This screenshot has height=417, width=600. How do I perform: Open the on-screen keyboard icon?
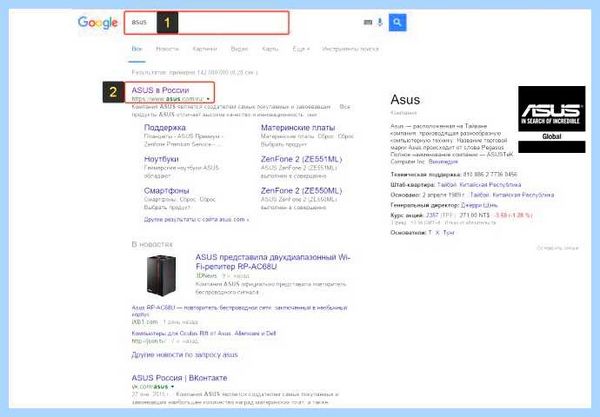click(x=368, y=22)
